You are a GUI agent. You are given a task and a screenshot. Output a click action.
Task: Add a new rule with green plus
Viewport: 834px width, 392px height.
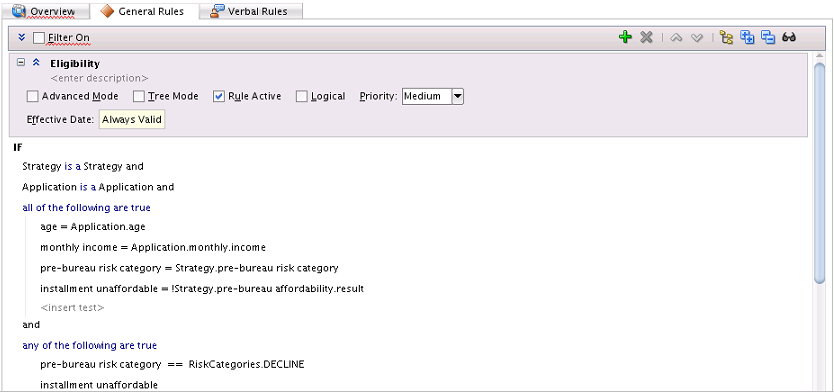point(626,37)
